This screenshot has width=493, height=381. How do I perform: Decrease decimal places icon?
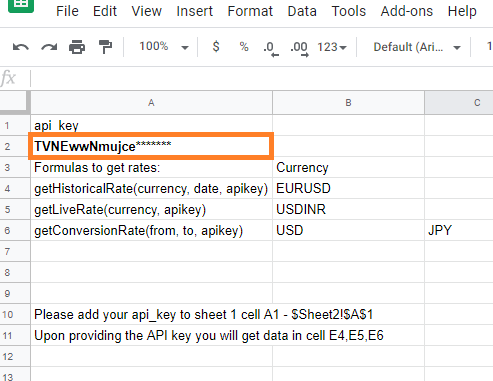(270, 48)
